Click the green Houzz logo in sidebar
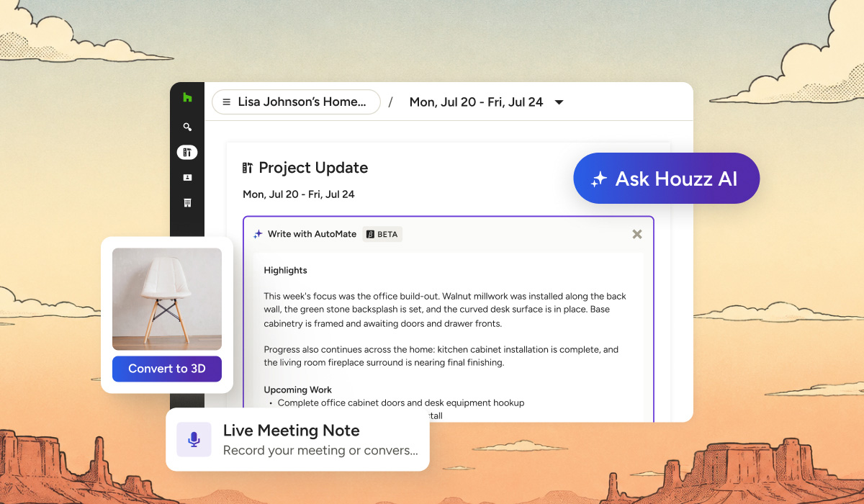Screen dimensions: 864x504 click(187, 97)
